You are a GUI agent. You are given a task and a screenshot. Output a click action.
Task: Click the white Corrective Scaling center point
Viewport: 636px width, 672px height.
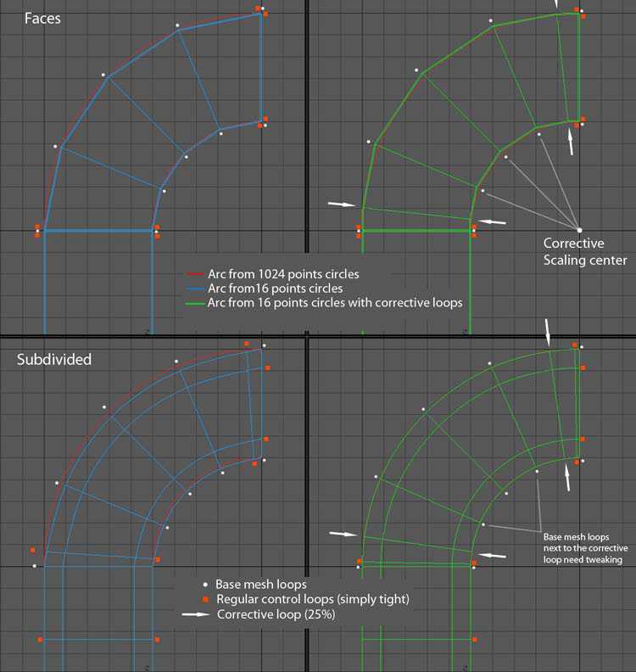(x=579, y=230)
